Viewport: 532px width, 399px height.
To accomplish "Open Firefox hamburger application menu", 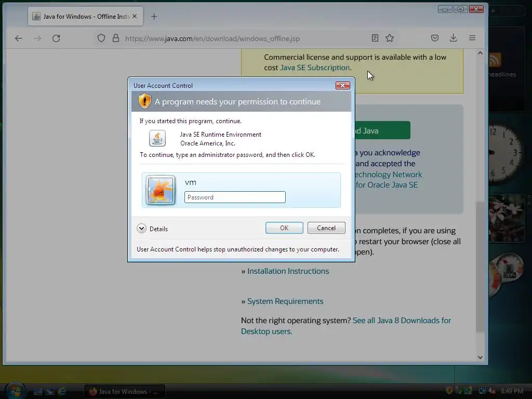I will point(472,38).
